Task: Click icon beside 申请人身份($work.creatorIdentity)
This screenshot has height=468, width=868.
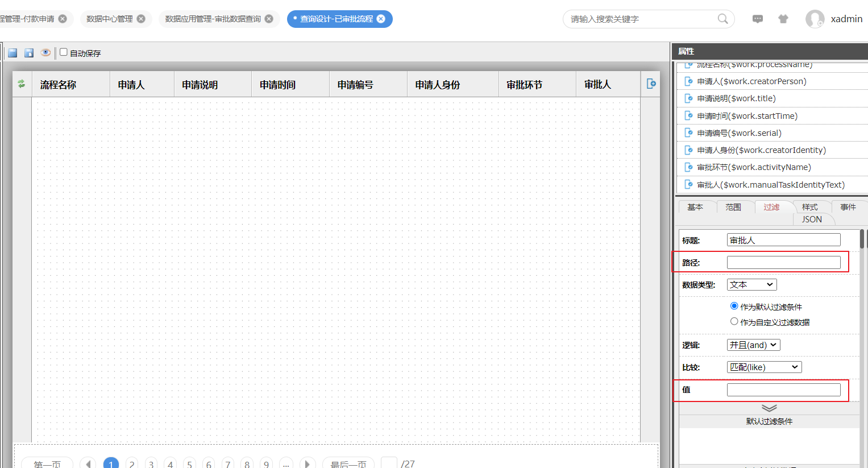Action: 689,150
